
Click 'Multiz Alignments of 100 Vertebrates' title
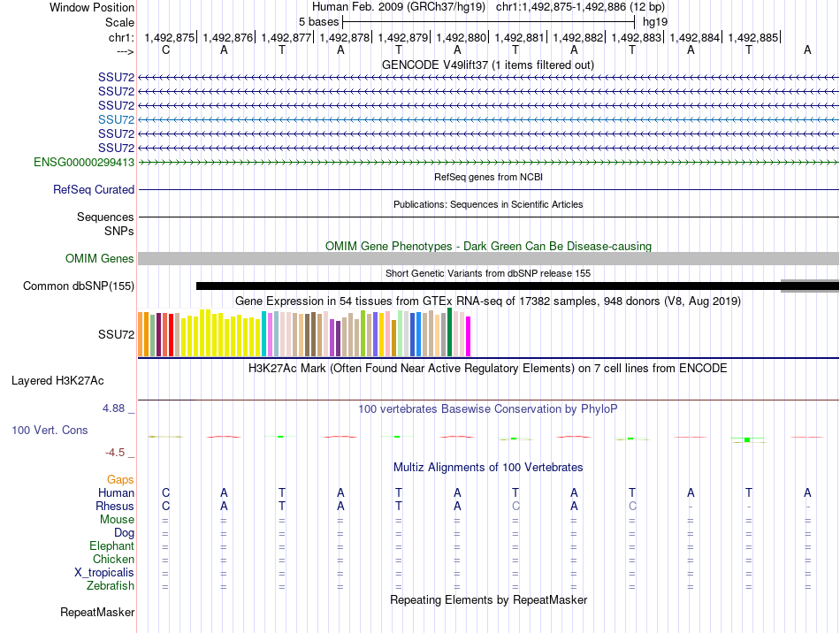(488, 467)
